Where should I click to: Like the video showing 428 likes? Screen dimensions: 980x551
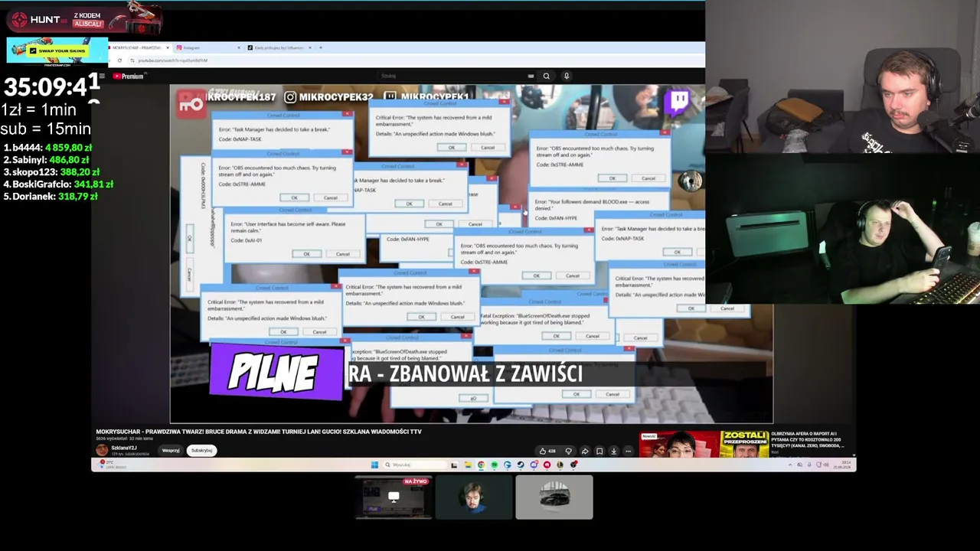point(547,451)
